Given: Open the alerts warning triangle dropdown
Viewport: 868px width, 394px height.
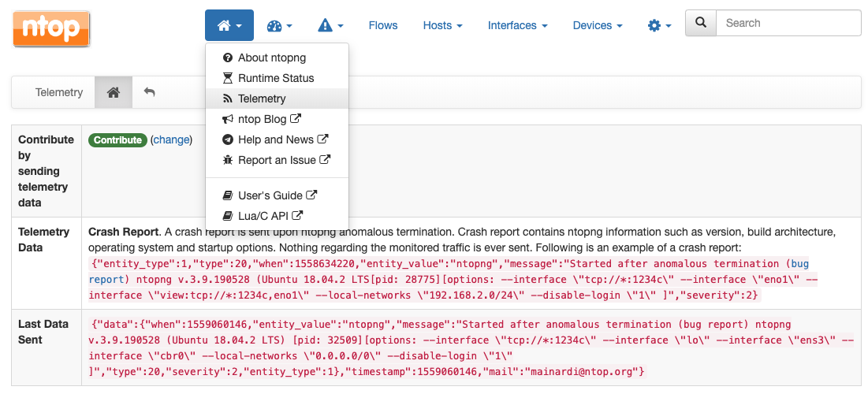Looking at the screenshot, I should 330,25.
